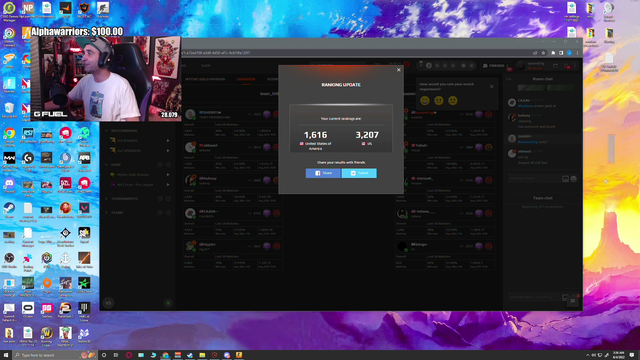Viewport: 640px width, 360px height.
Task: Expand the Teams section
Action: coord(106,213)
